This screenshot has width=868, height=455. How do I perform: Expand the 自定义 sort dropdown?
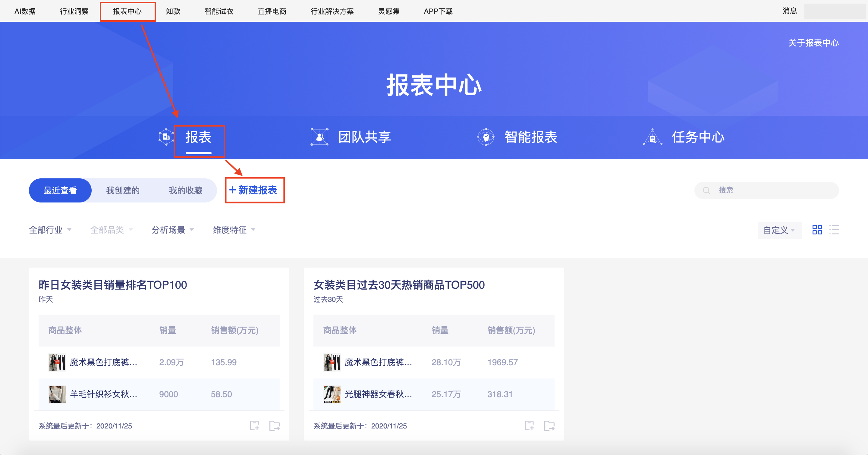779,230
